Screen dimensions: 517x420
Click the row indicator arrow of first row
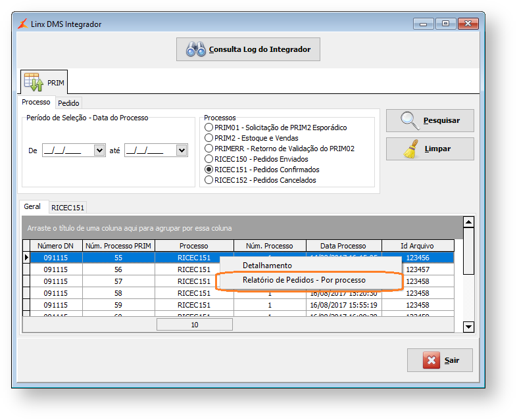pos(26,257)
